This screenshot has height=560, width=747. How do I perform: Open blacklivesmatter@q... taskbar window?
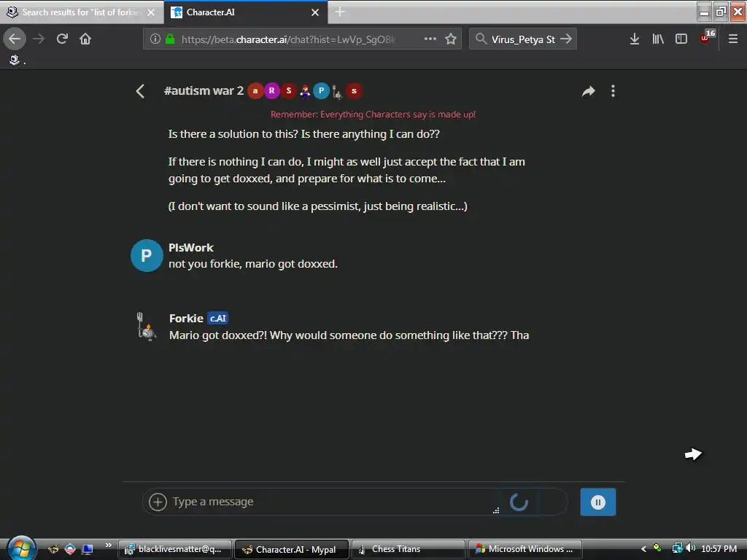click(x=175, y=549)
